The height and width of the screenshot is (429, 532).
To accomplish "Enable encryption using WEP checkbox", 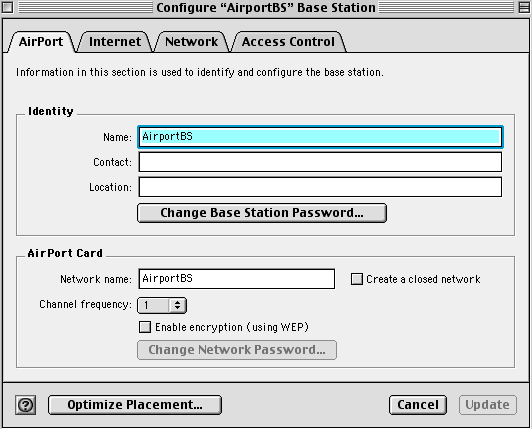I will [145, 327].
